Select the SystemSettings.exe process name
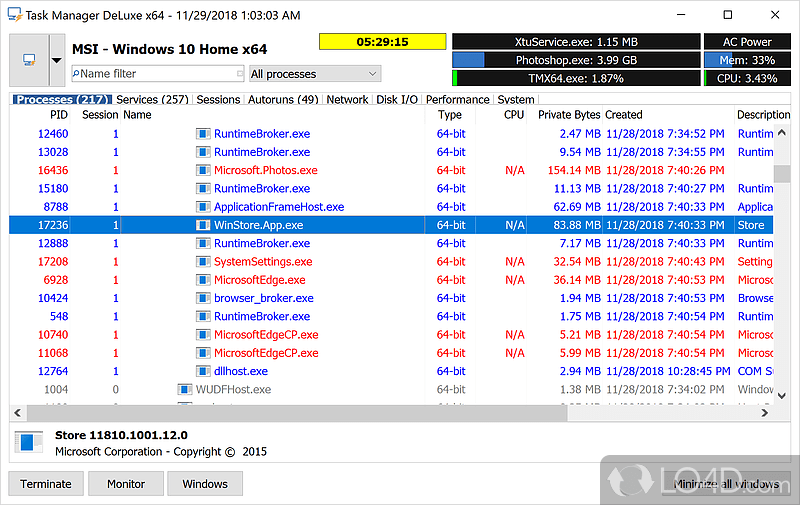This screenshot has width=800, height=505. pos(263,262)
